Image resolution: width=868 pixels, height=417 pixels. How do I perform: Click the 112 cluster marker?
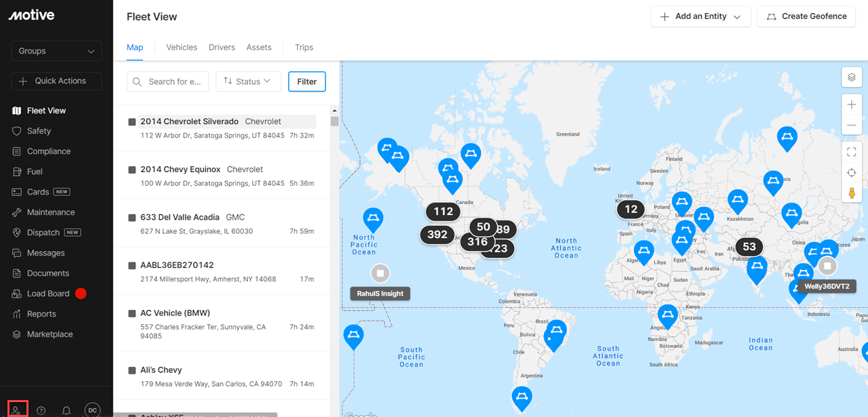tap(443, 212)
